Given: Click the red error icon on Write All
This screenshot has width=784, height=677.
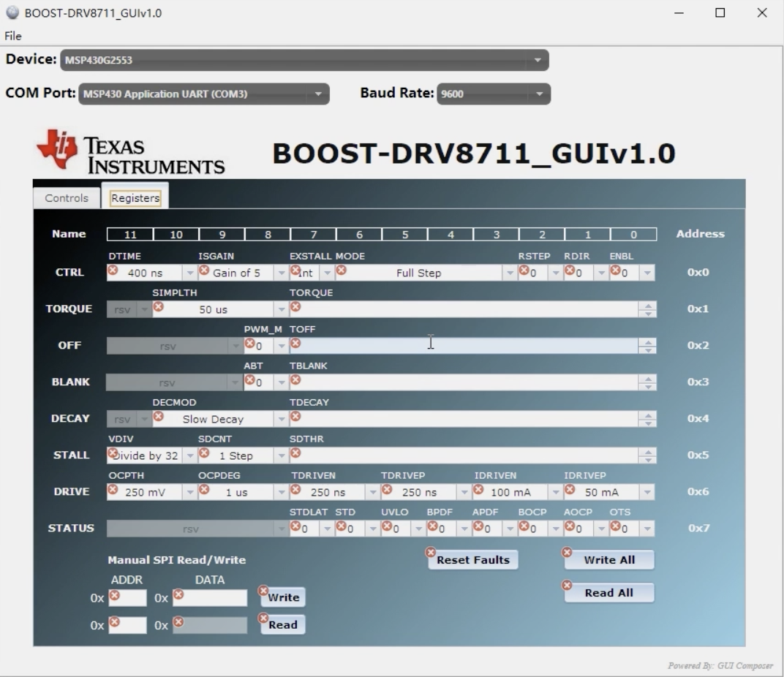Looking at the screenshot, I should [x=565, y=553].
